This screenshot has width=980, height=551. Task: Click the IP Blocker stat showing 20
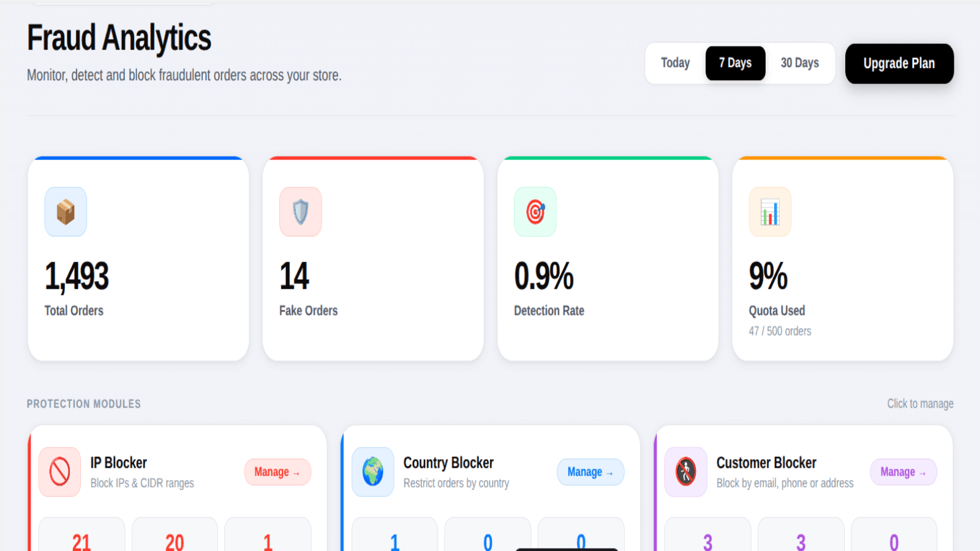pyautogui.click(x=175, y=542)
